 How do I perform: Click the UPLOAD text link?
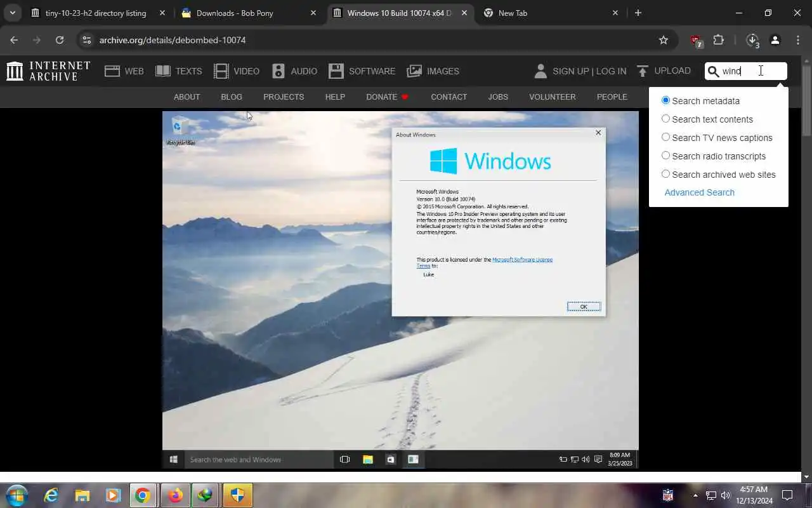click(x=672, y=71)
